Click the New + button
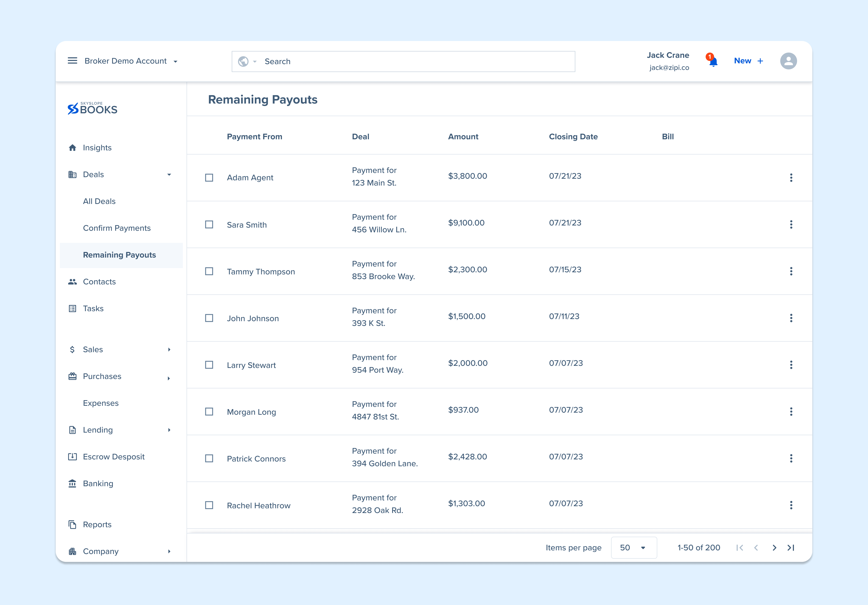 coord(749,61)
